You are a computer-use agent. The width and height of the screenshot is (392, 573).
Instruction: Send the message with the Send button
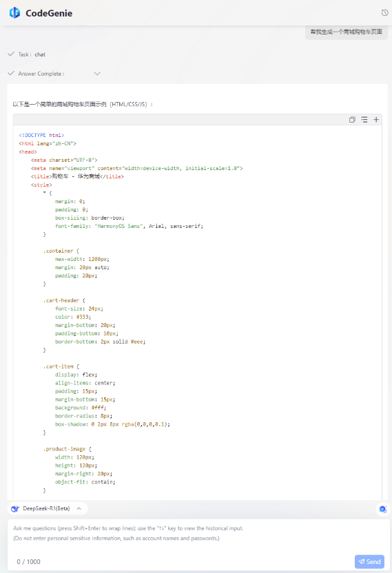[369, 562]
